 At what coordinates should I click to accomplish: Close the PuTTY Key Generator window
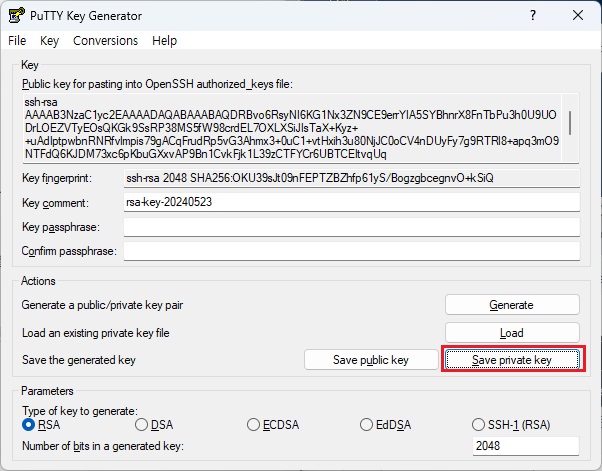(x=578, y=15)
